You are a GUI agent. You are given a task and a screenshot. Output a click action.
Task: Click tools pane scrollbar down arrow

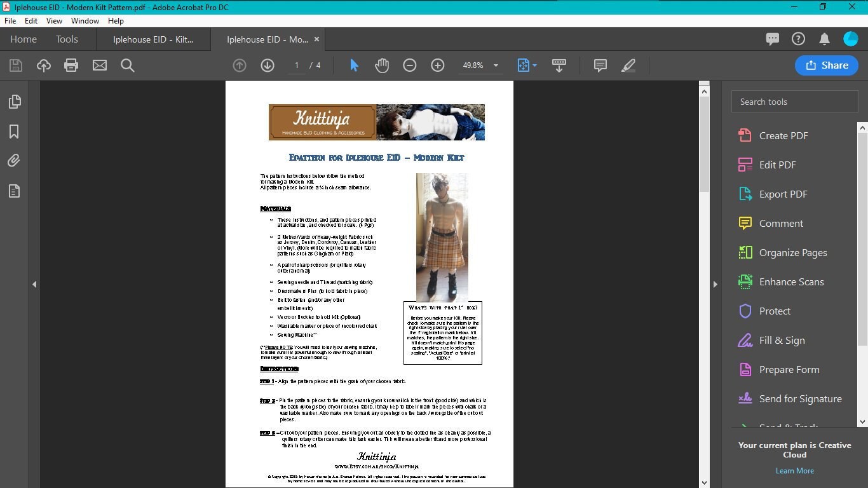pos(862,421)
